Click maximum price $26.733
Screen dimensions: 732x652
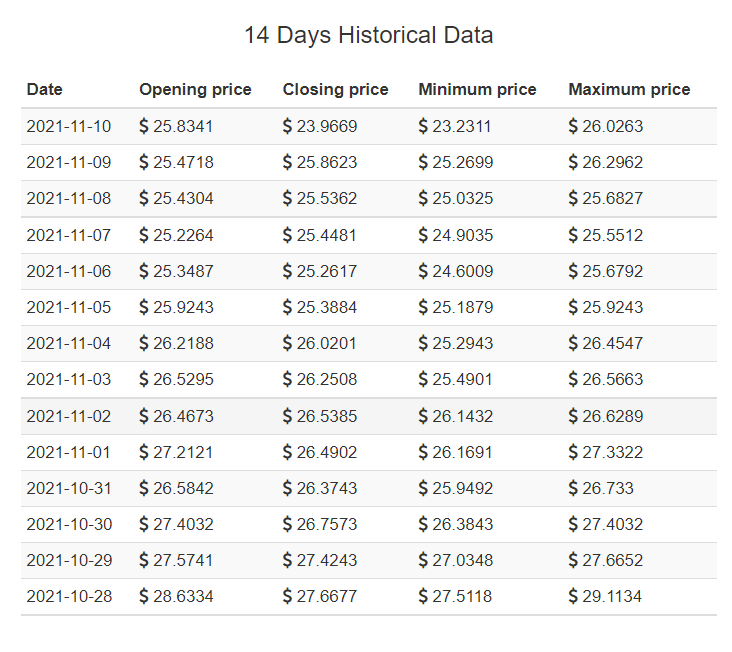coord(600,488)
